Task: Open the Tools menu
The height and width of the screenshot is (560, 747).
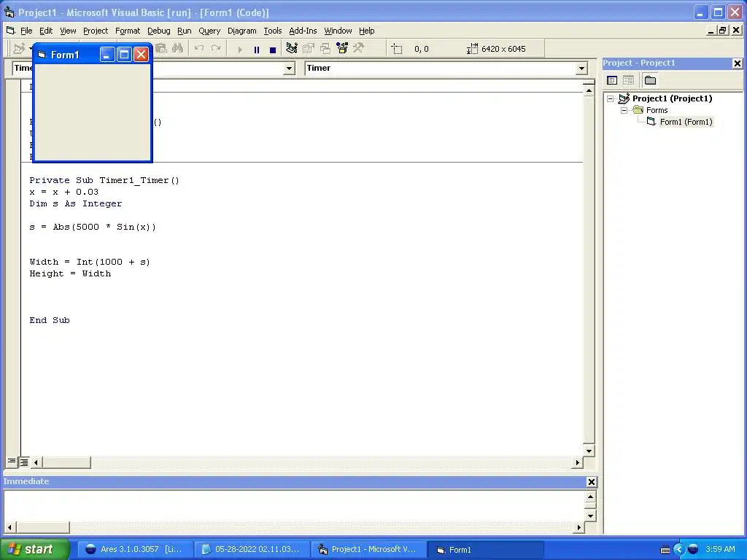Action: click(273, 31)
